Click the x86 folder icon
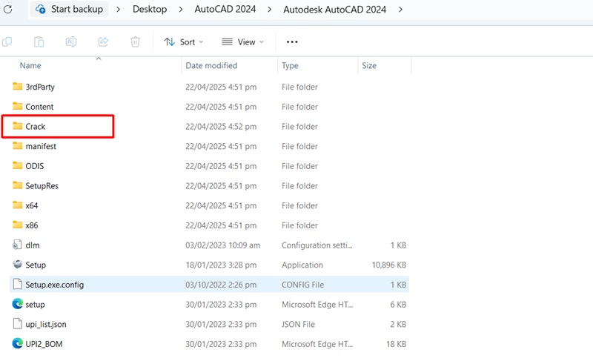Screen dimensions: 593x364 point(17,225)
